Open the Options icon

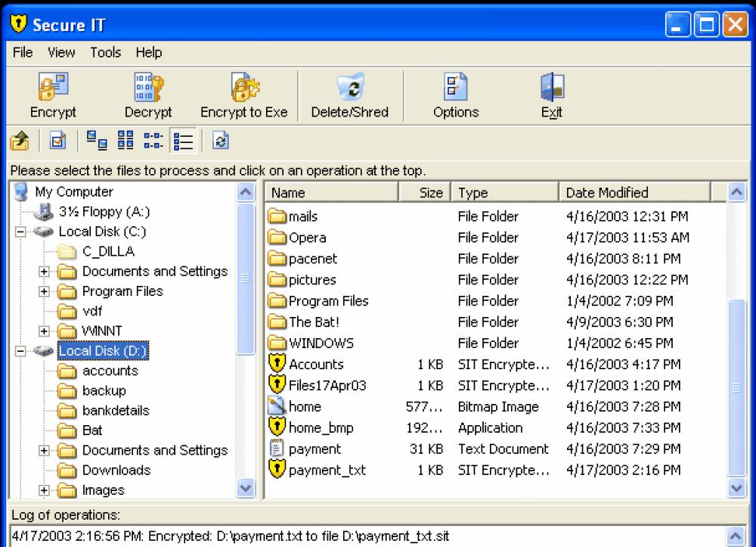(x=455, y=93)
